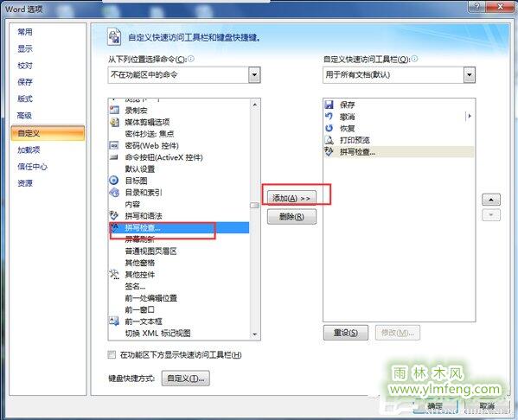This screenshot has height=420, width=518.
Task: Expand the 撤消 submenu arrow in right list
Action: click(x=469, y=116)
